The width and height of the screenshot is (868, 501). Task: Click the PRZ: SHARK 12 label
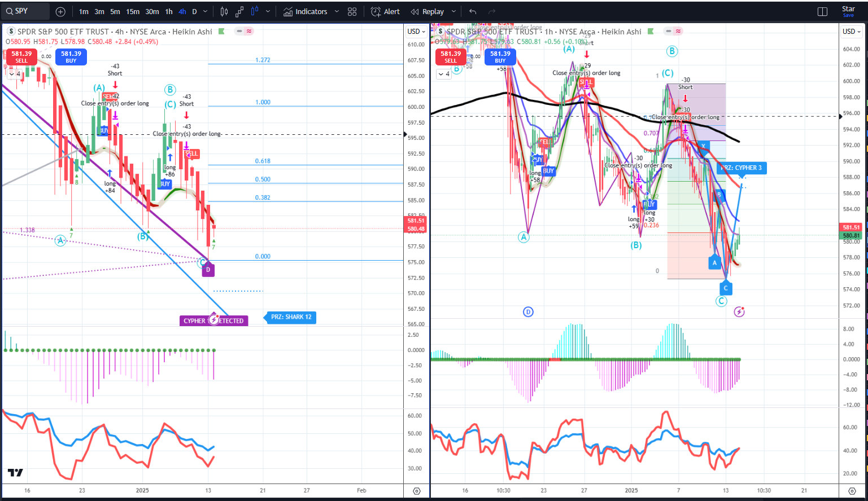tap(290, 317)
